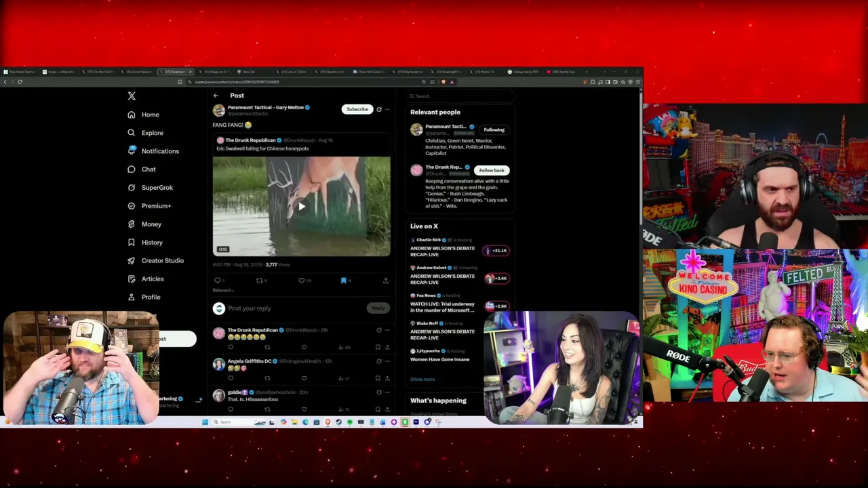This screenshot has height=488, width=868.
Task: Open Brave browser from the taskbar
Action: tap(328, 422)
